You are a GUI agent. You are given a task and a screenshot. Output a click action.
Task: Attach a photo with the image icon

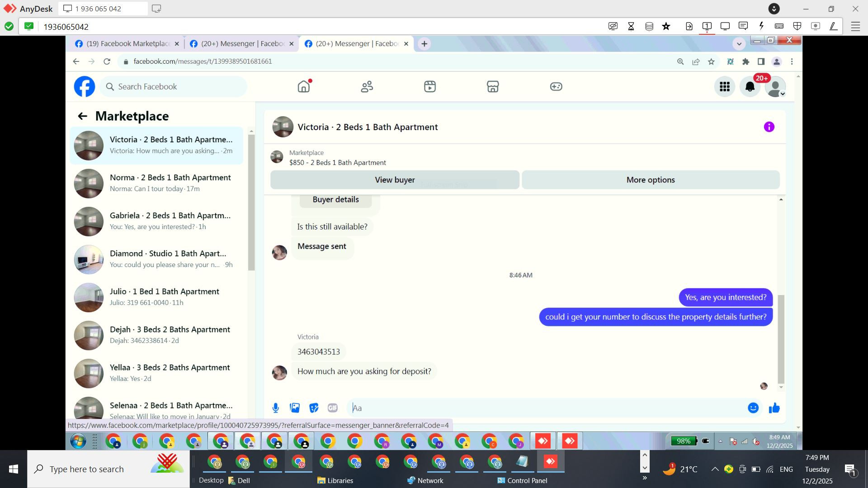pyautogui.click(x=295, y=408)
